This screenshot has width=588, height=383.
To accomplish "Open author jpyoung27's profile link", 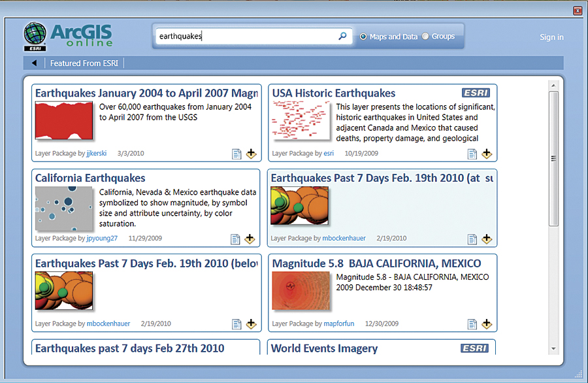I will 102,238.
